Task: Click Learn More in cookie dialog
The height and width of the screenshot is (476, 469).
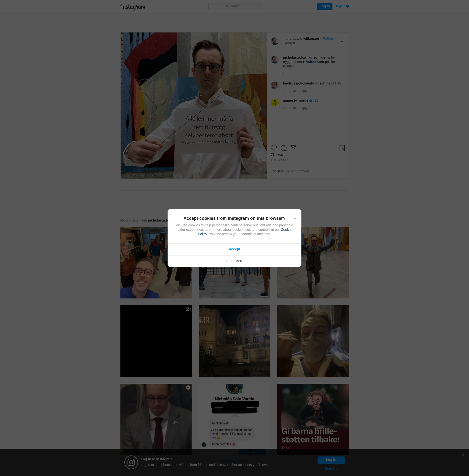Action: tap(234, 261)
